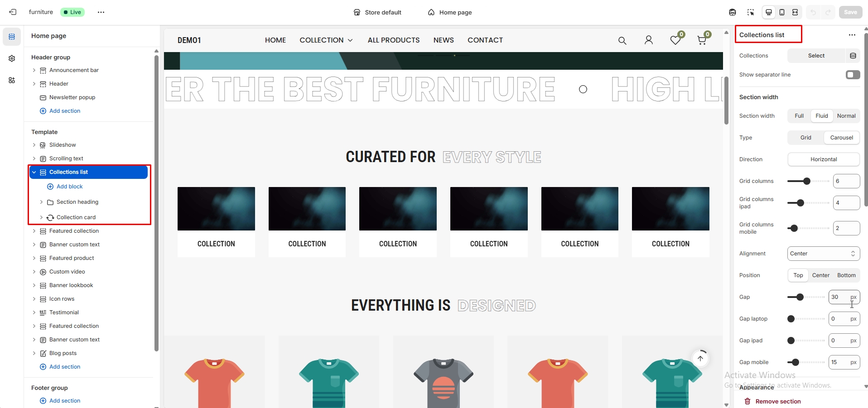Open theme settings gear in left rail
Viewport: 868px width, 408px height.
[12, 58]
